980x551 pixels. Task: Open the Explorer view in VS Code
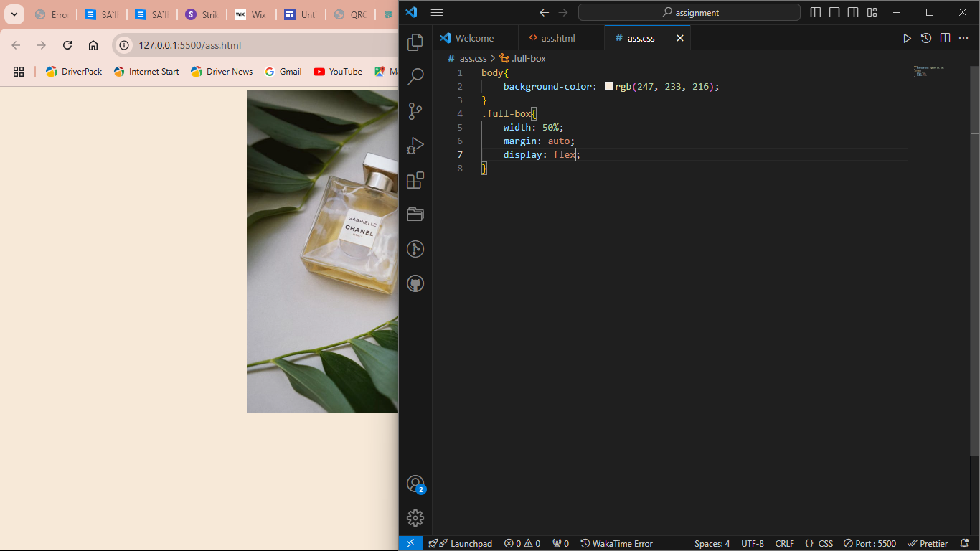coord(415,43)
